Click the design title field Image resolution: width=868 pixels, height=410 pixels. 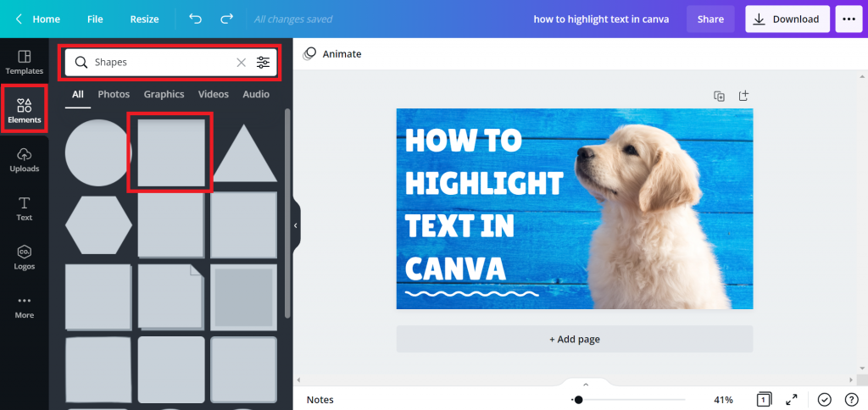tap(601, 19)
